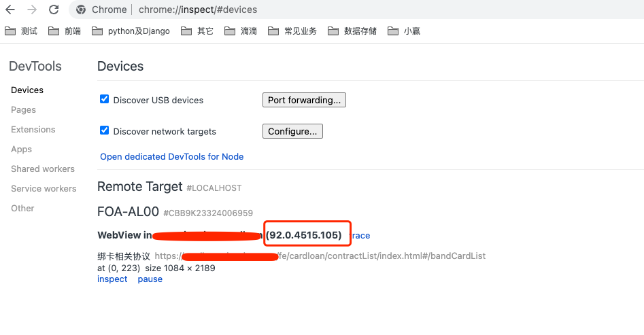The width and height of the screenshot is (644, 335).
Task: Open the 数据存储 bookmark folder
Action: tap(352, 31)
